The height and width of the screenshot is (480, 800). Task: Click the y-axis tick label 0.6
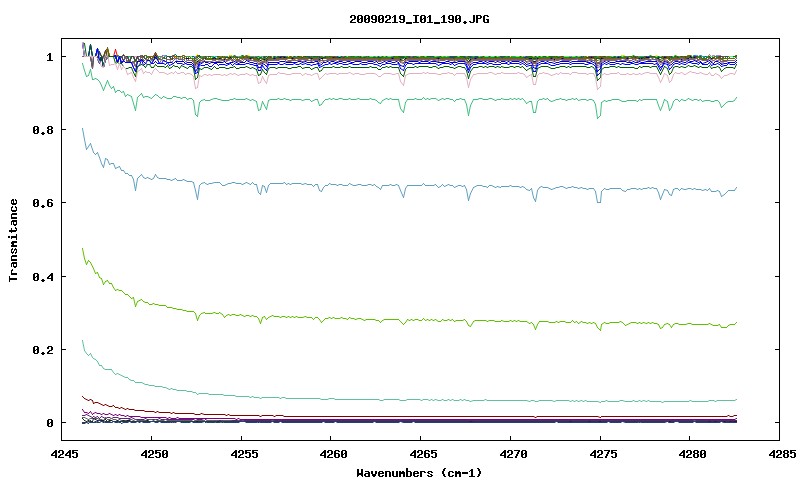click(x=43, y=203)
